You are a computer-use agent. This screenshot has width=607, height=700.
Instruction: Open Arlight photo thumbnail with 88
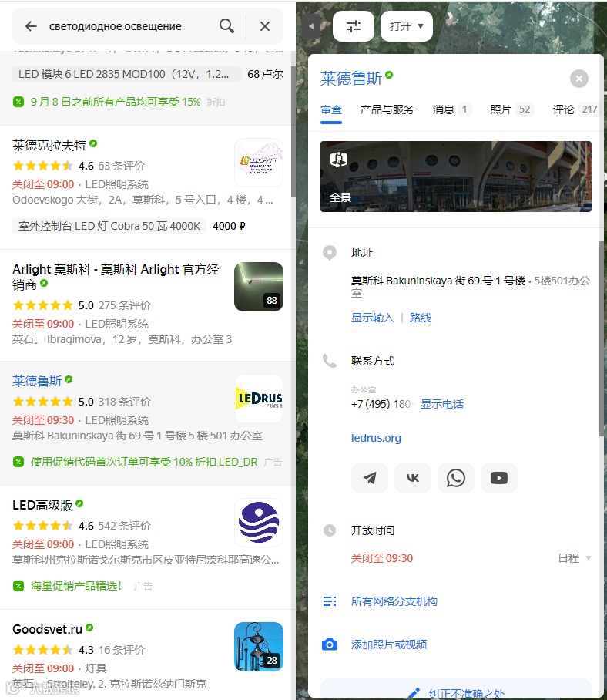point(259,287)
